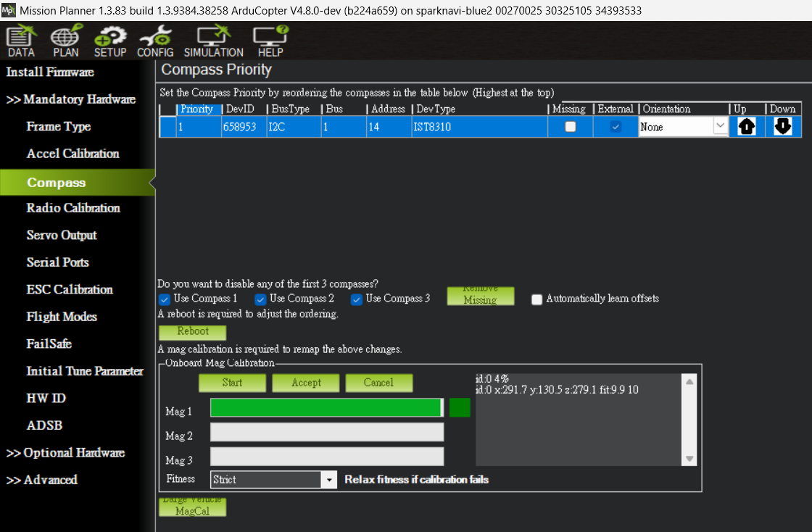Start onboard mag calibration

(x=232, y=383)
